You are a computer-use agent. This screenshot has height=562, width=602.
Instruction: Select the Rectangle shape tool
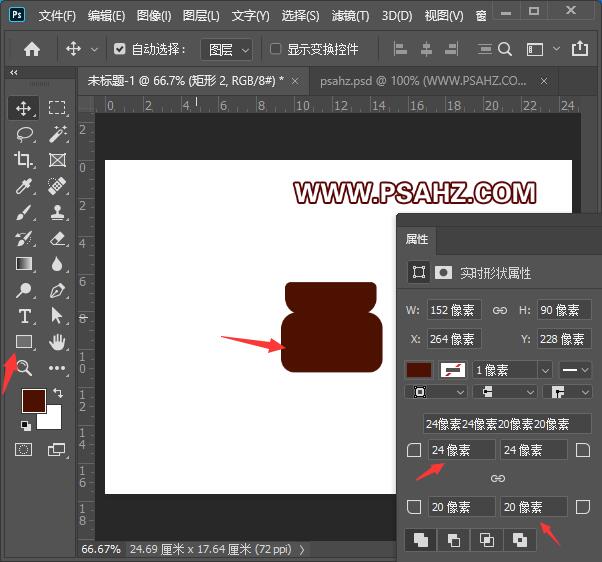coord(24,342)
